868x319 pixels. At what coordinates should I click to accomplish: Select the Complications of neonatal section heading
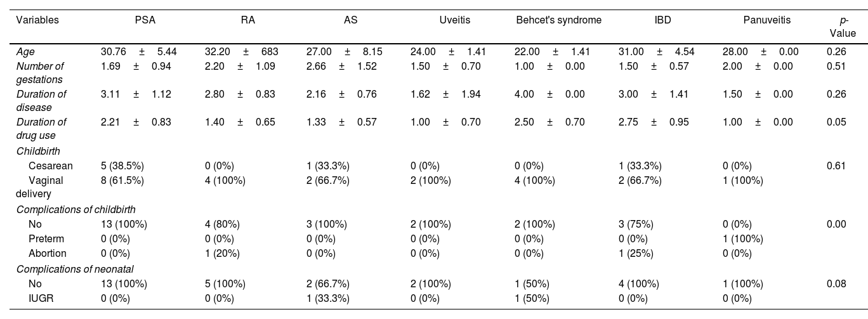tap(75, 269)
